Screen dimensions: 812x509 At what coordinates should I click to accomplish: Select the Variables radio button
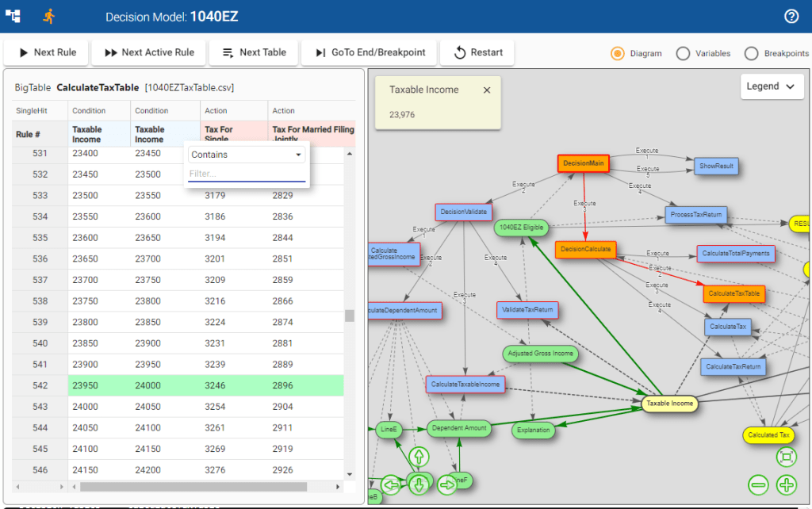coord(683,53)
